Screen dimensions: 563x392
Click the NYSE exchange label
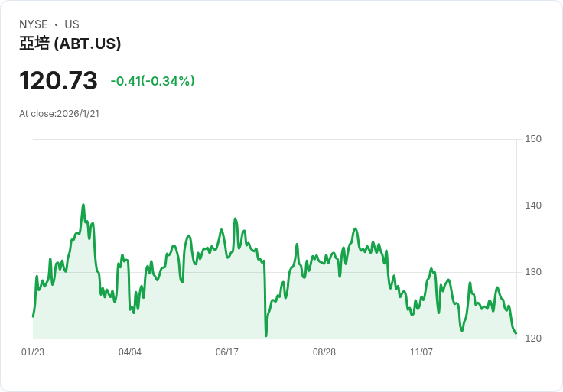click(x=34, y=24)
